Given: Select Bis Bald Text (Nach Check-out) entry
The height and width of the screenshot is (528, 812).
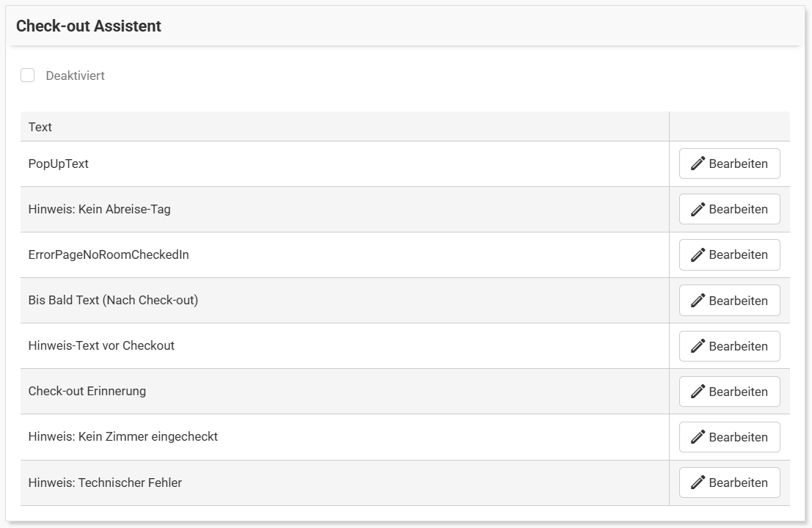Looking at the screenshot, I should [x=113, y=301].
